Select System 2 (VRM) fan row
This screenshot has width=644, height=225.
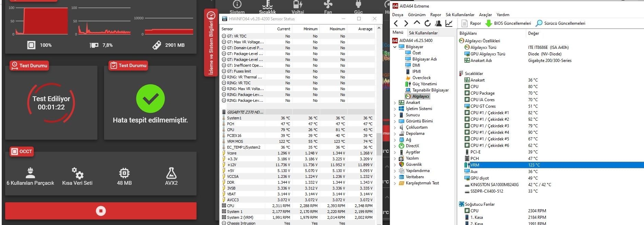point(297,217)
